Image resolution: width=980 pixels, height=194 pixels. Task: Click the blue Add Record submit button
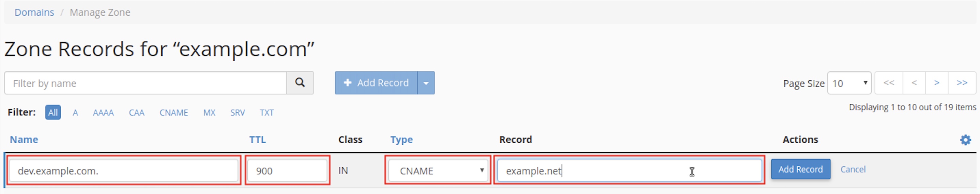pyautogui.click(x=800, y=169)
